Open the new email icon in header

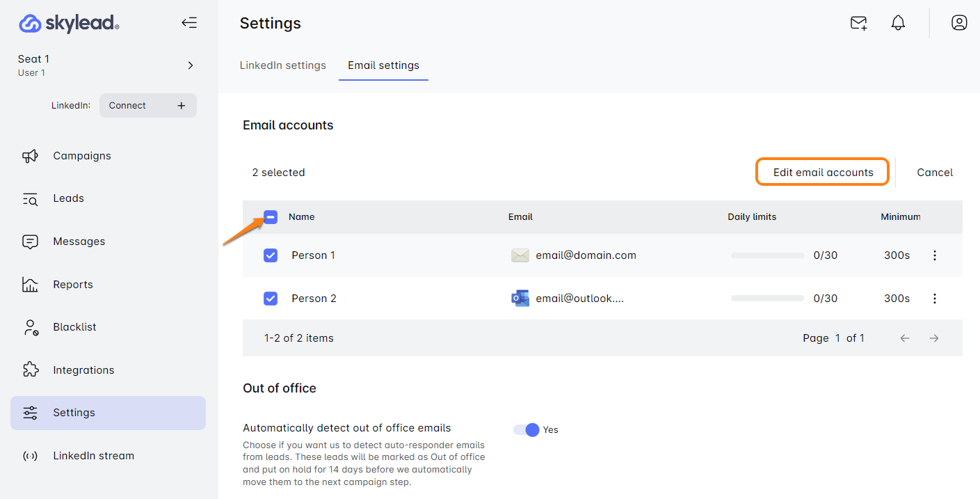pos(859,23)
